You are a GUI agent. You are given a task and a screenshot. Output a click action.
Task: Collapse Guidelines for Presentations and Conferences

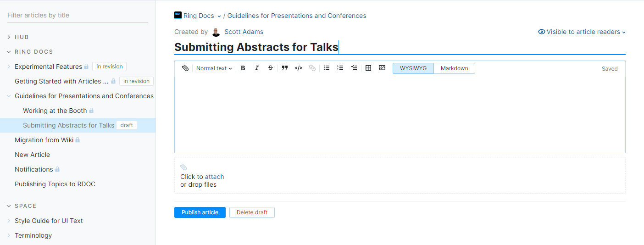point(9,96)
